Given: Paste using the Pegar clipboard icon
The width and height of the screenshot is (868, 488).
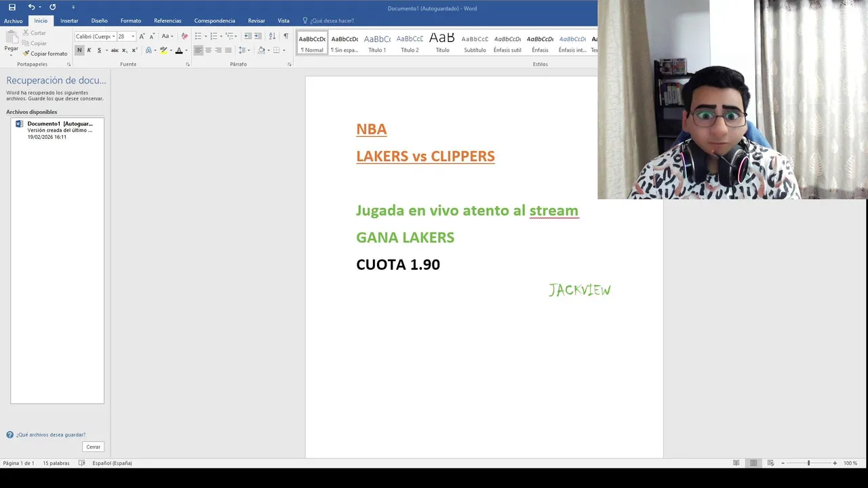Looking at the screenshot, I should tap(11, 38).
